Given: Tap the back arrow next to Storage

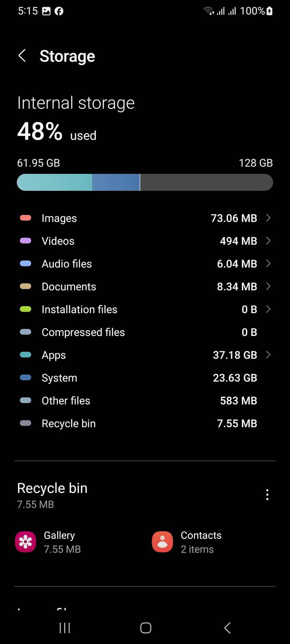Looking at the screenshot, I should [22, 56].
